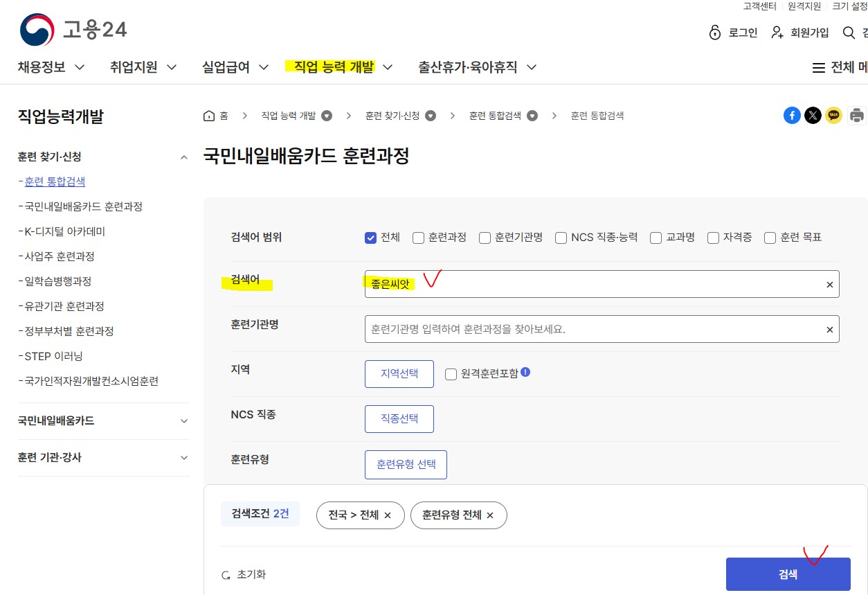
Task: Click info icon next to 원격훈련포함
Action: pos(525,372)
